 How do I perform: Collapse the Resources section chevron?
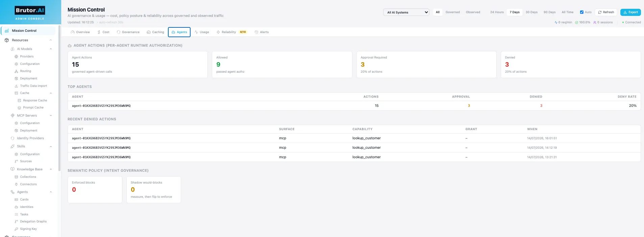[51, 40]
